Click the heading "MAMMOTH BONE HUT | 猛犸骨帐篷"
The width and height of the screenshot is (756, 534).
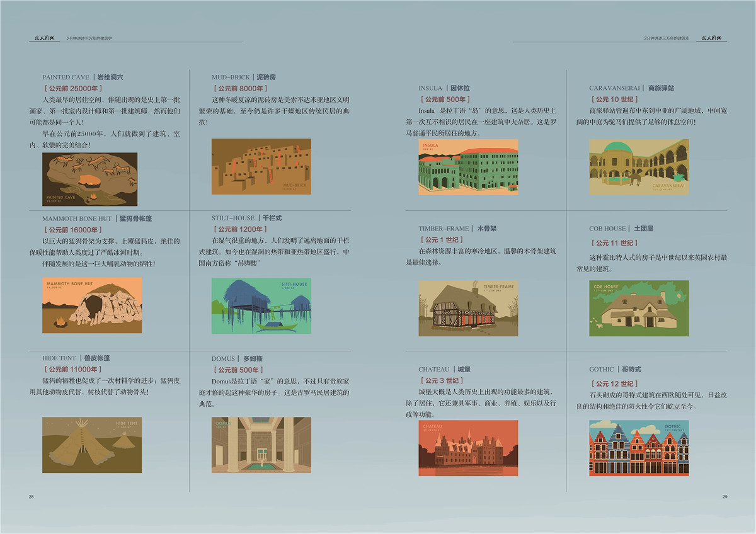coord(97,219)
